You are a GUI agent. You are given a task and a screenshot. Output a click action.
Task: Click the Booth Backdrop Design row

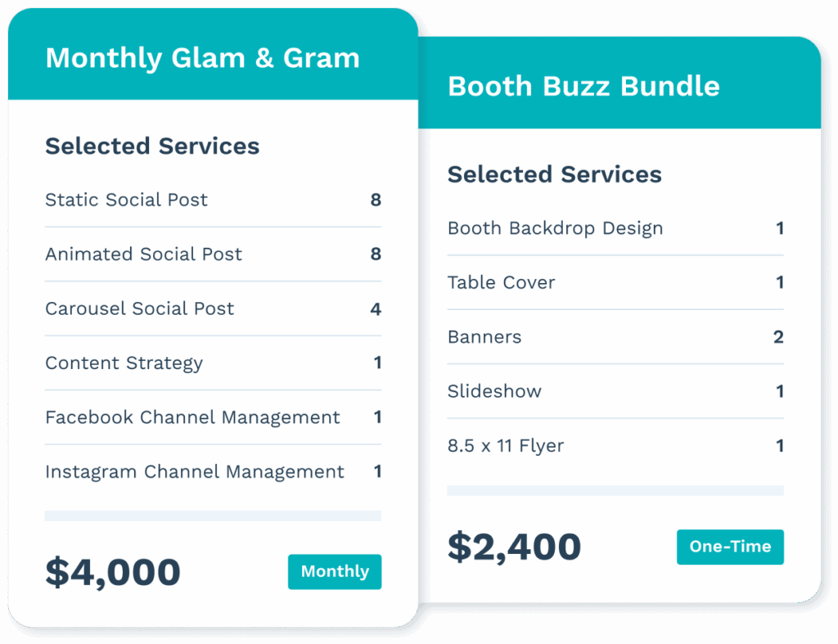click(x=615, y=229)
